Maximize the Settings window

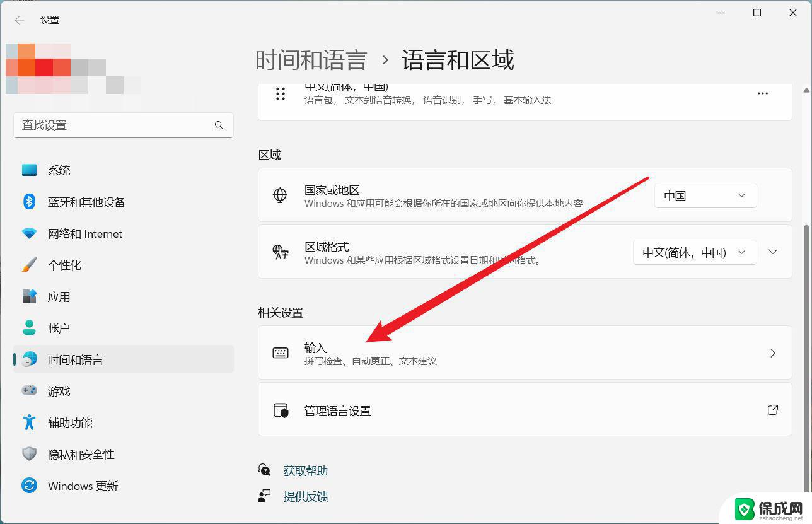coord(757,13)
